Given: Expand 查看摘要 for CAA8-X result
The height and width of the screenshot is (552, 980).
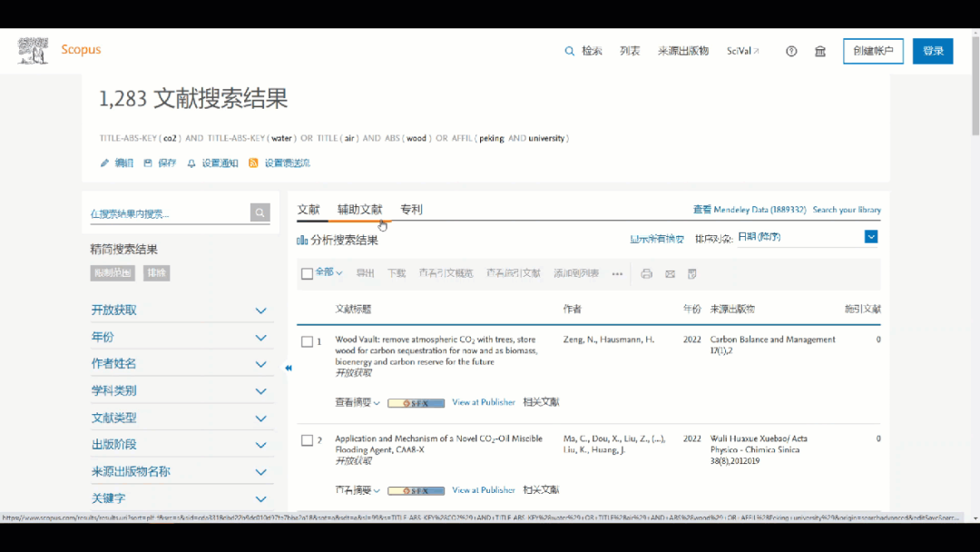Looking at the screenshot, I should [x=358, y=490].
